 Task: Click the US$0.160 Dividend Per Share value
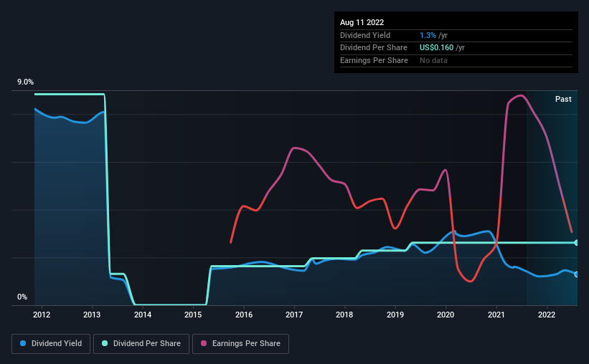[436, 48]
